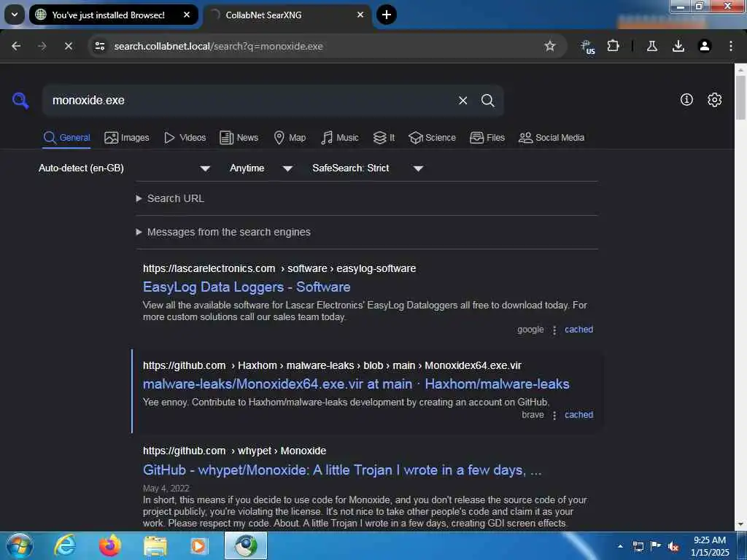Open the Anytime time range dropdown
The width and height of the screenshot is (747, 560).
click(x=261, y=168)
